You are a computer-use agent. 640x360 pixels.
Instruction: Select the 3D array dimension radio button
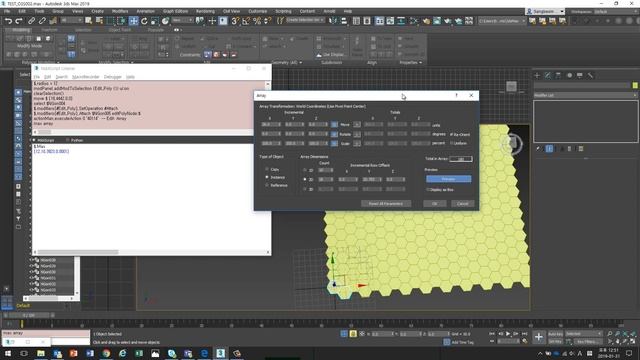click(x=304, y=189)
